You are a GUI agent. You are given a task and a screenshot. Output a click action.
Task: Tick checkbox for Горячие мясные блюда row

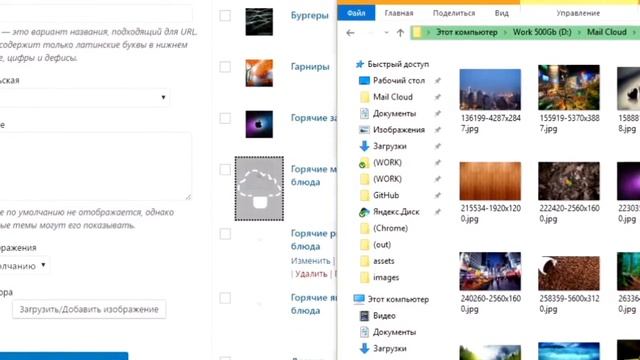225,169
